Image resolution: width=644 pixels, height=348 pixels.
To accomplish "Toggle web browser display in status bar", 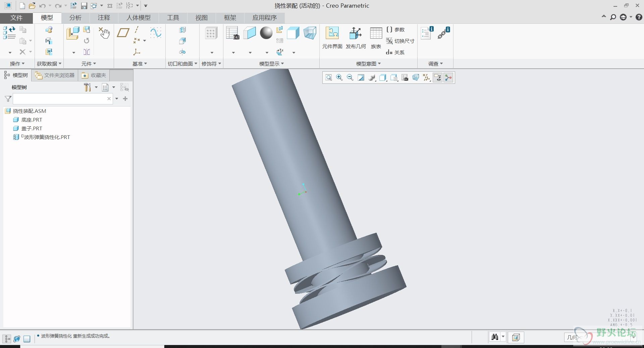I will pyautogui.click(x=17, y=339).
